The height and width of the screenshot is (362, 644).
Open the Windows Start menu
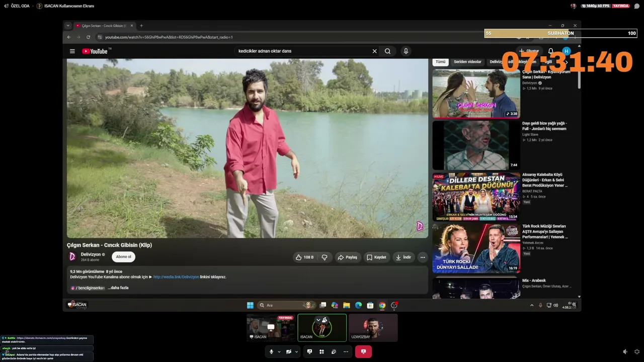(x=250, y=305)
